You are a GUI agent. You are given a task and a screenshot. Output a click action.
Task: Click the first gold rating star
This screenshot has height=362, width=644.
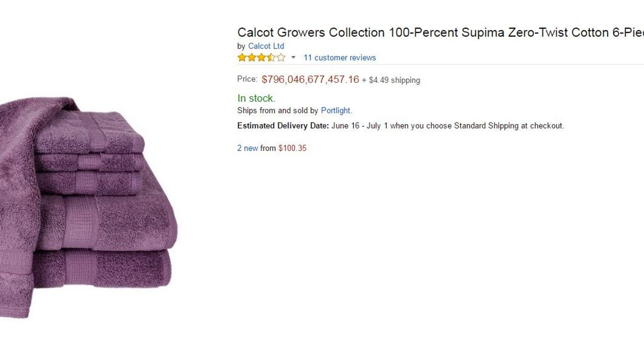point(242,57)
